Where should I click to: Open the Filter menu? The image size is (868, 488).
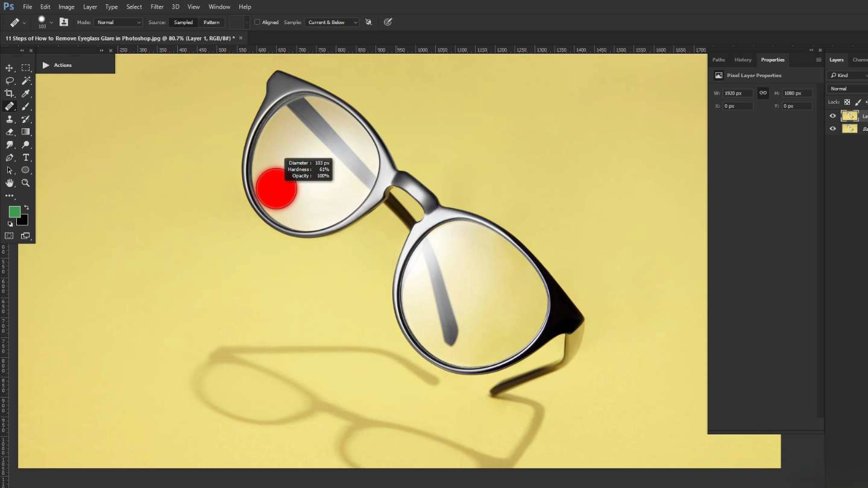click(157, 7)
